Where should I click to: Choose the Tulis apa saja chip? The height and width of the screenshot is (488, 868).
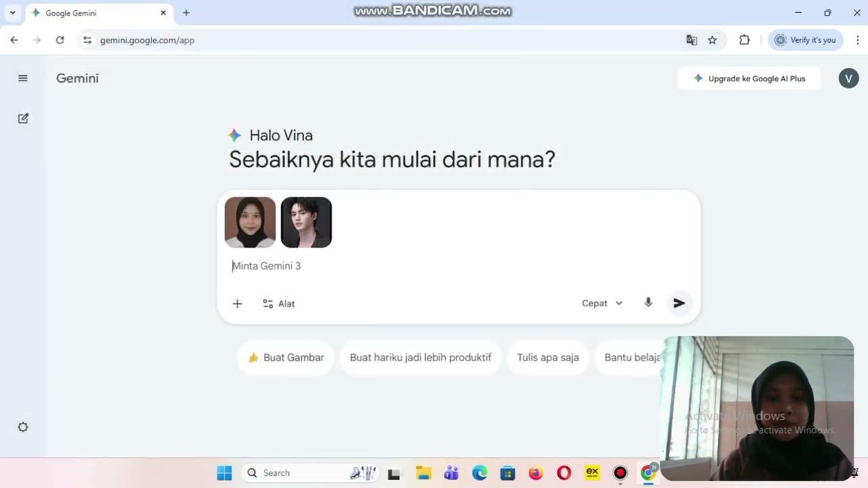pos(548,357)
